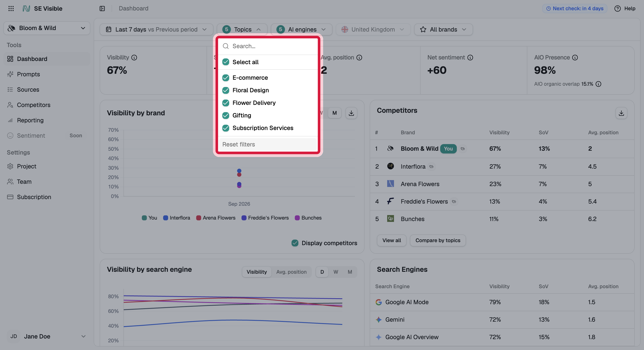Open the apps grid launcher icon

11,9
